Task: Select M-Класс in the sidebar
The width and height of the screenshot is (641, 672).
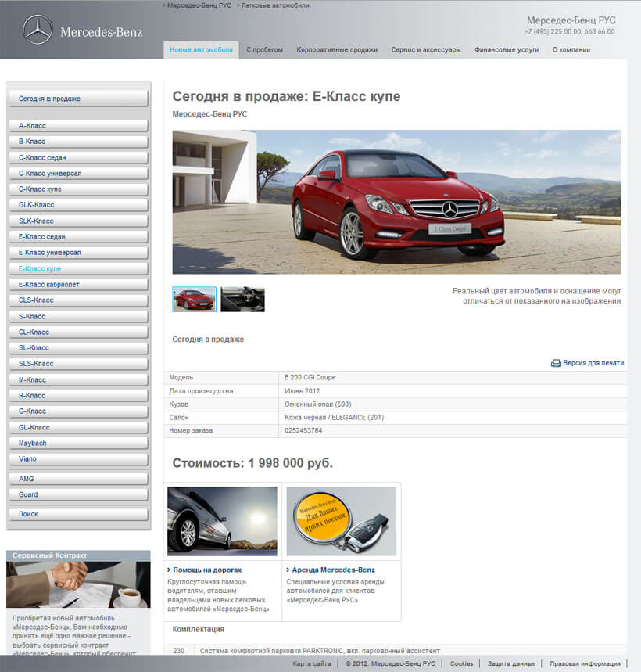Action: tap(78, 379)
